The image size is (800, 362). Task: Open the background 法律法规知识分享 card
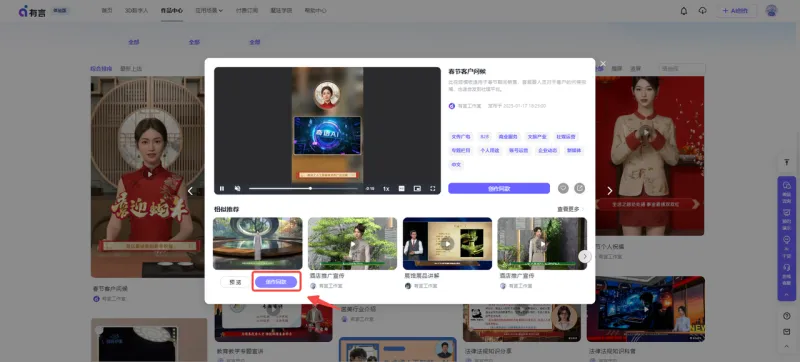point(522,323)
